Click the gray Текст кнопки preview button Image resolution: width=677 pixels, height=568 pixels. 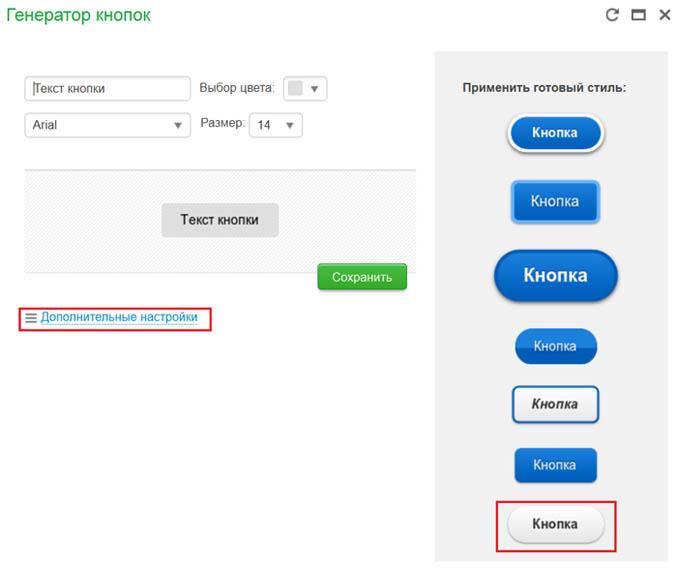coord(219,220)
